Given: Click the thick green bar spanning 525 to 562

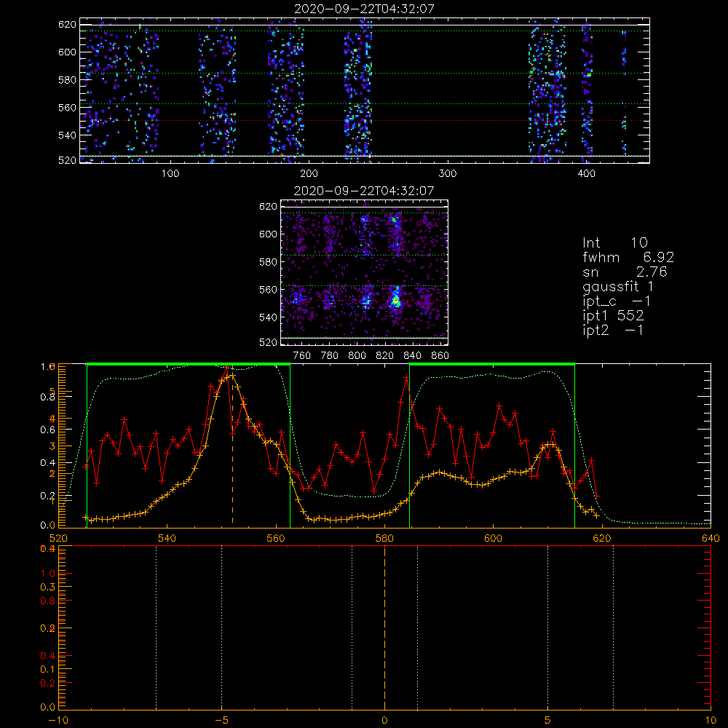Looking at the screenshot, I should click(x=189, y=365).
